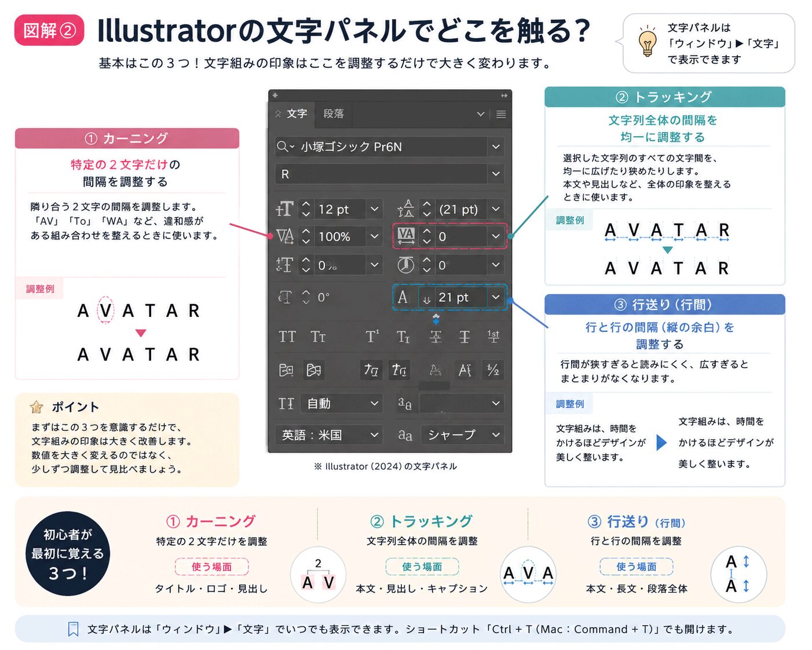Click the bookmark icon in the footer note
The width and height of the screenshot is (812, 650).
74,629
